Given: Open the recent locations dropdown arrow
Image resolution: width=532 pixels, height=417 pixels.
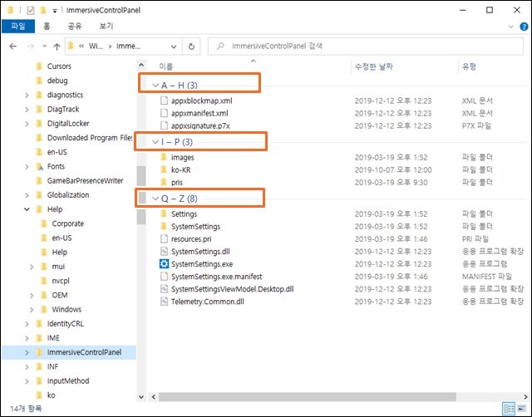Looking at the screenshot, I should (x=44, y=47).
